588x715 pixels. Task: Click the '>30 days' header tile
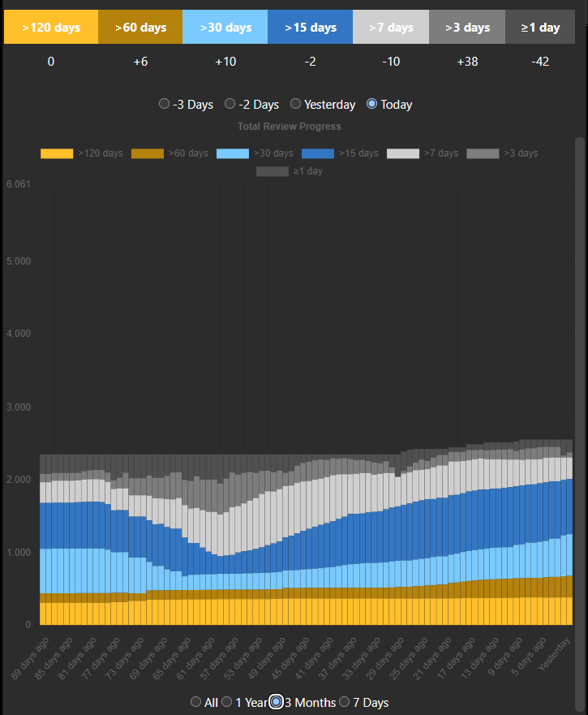tap(225, 28)
